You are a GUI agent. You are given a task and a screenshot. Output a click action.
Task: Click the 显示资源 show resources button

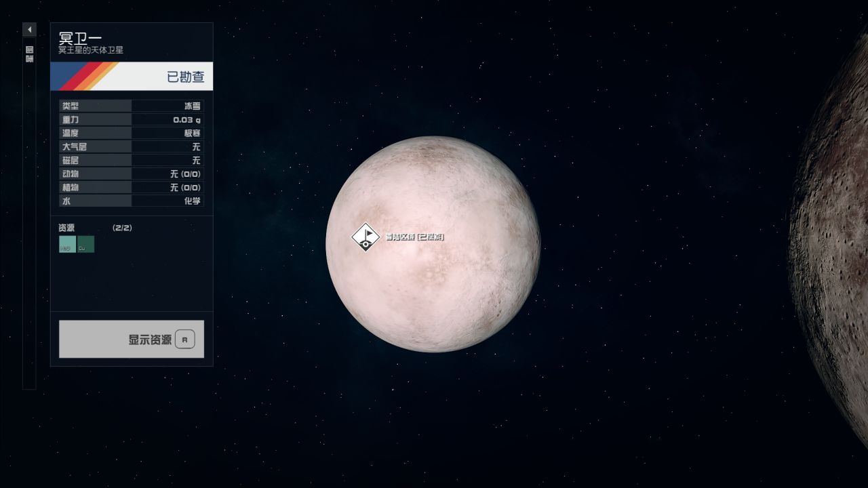coord(132,339)
